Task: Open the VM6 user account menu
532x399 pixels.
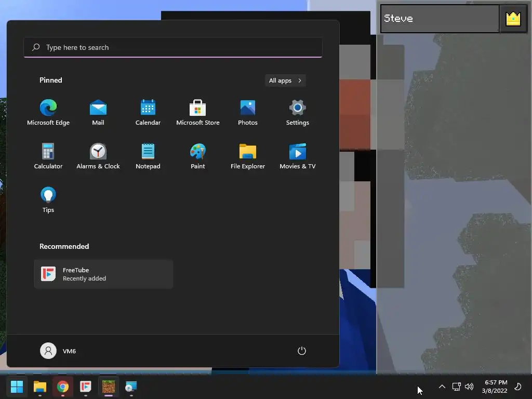Action: (x=58, y=351)
